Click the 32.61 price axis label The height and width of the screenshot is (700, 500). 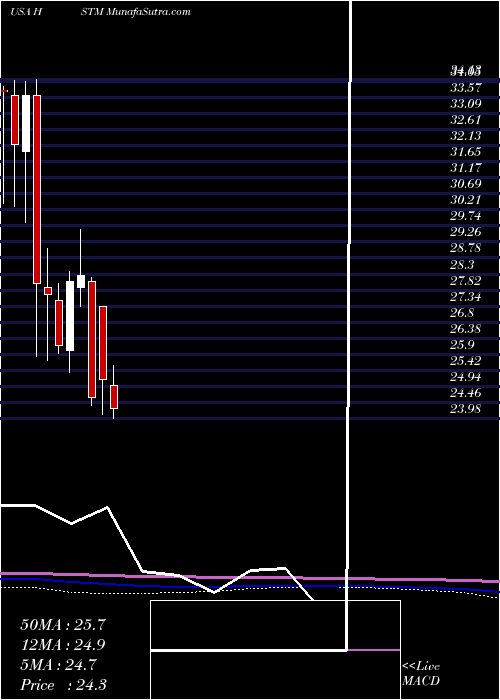(465, 120)
